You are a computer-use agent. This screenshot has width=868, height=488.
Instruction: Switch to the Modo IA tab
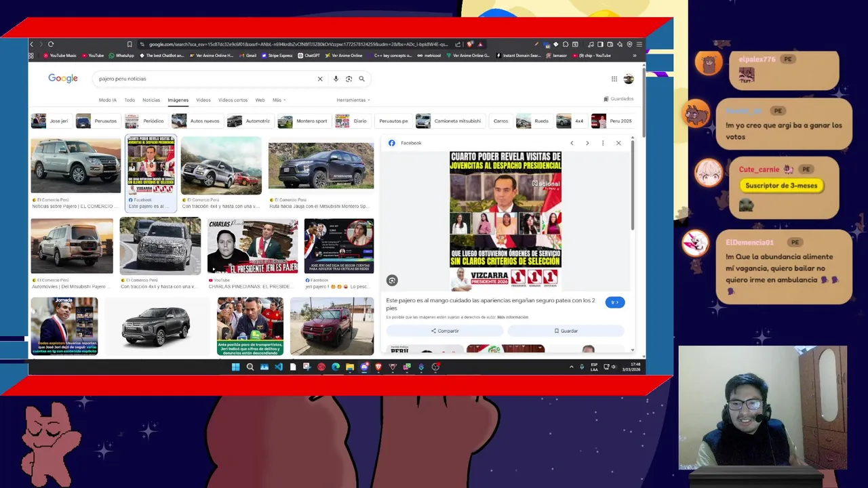tap(107, 100)
